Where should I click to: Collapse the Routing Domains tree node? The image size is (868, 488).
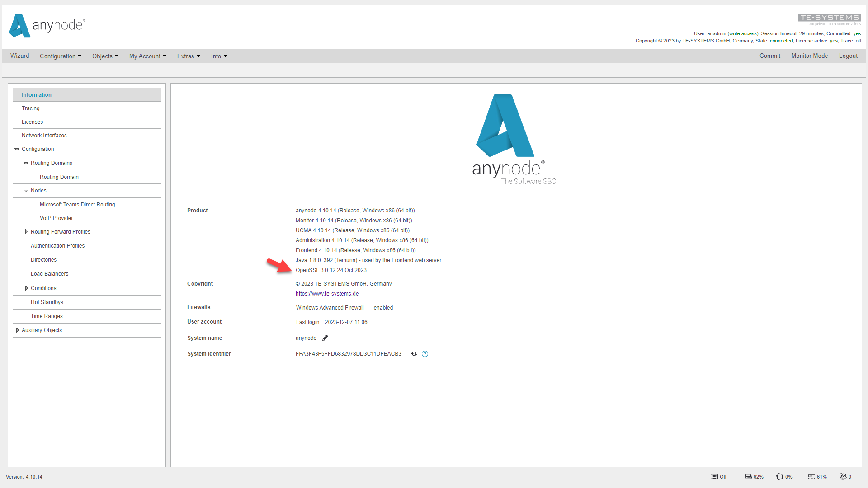(26, 163)
